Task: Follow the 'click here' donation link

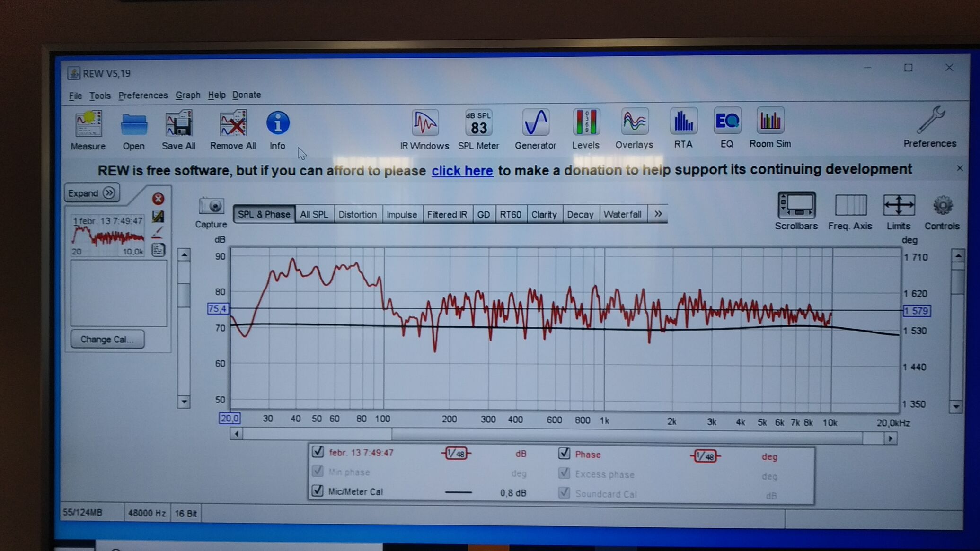Action: pyautogui.click(x=462, y=171)
